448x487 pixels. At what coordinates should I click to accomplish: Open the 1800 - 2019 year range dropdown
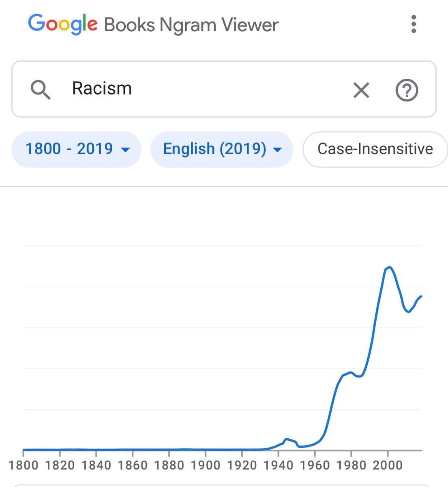(x=77, y=149)
